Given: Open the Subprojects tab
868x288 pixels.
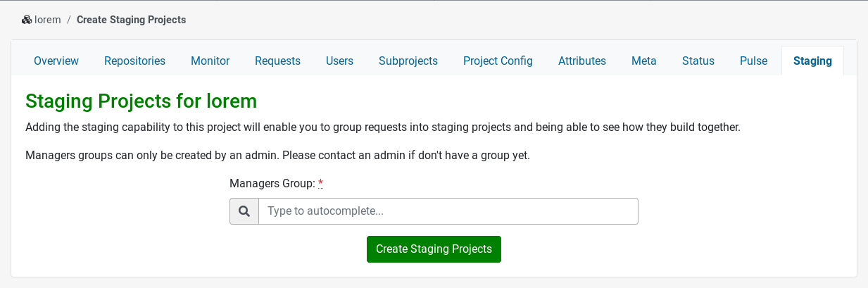Looking at the screenshot, I should [408, 61].
